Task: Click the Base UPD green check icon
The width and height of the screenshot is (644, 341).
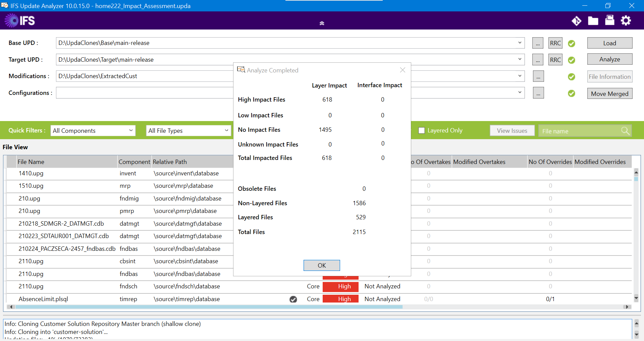Action: click(572, 44)
